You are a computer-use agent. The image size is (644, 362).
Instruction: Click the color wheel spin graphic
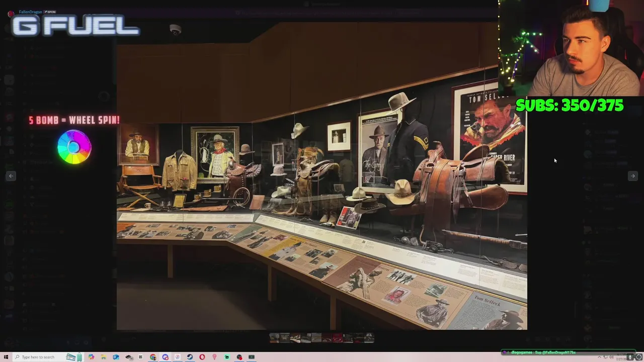coord(74,147)
